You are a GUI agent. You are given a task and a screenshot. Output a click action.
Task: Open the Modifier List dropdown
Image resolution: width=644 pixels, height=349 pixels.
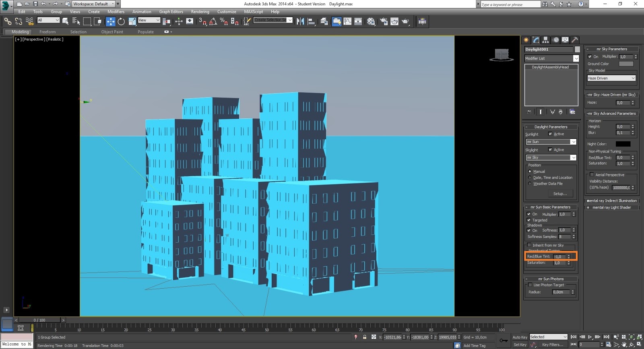point(551,58)
